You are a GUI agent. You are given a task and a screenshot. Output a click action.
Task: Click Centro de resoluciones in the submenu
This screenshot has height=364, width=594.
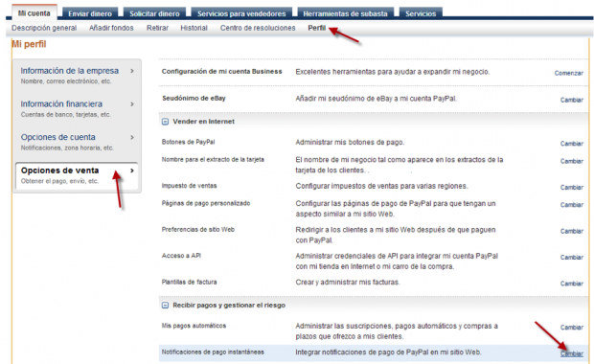(258, 28)
